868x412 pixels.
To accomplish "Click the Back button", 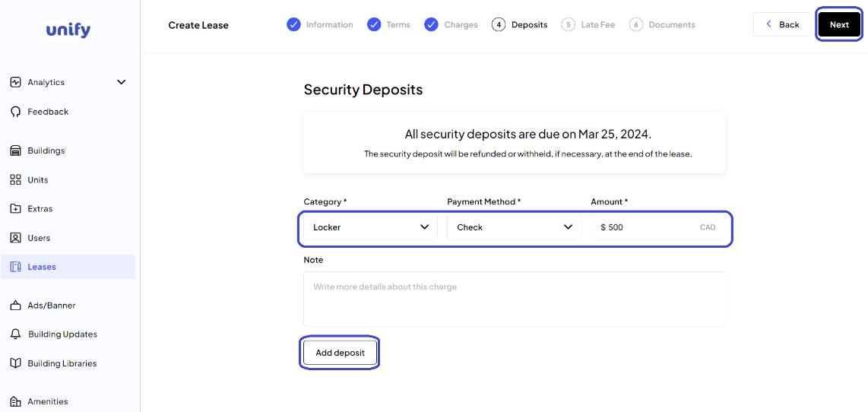I will (782, 24).
